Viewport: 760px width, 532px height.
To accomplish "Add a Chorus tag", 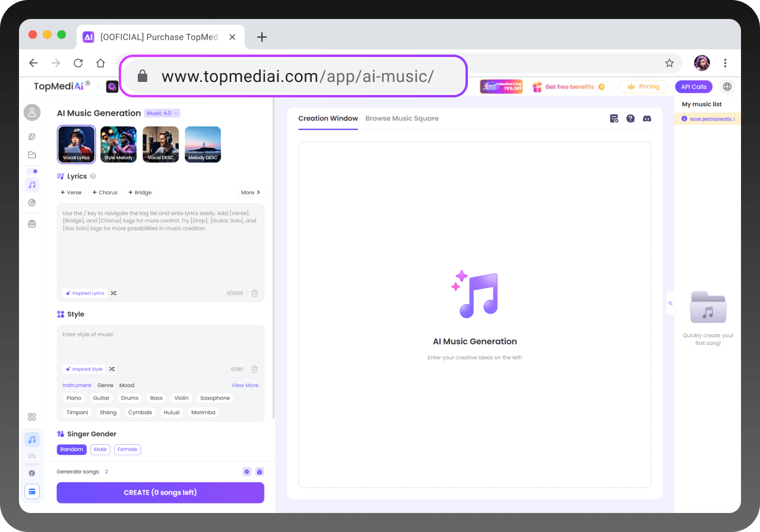I will coord(105,192).
